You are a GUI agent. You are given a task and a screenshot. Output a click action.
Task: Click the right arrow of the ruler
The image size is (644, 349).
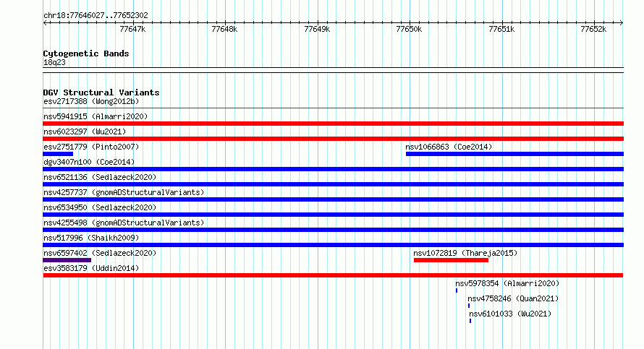click(622, 23)
